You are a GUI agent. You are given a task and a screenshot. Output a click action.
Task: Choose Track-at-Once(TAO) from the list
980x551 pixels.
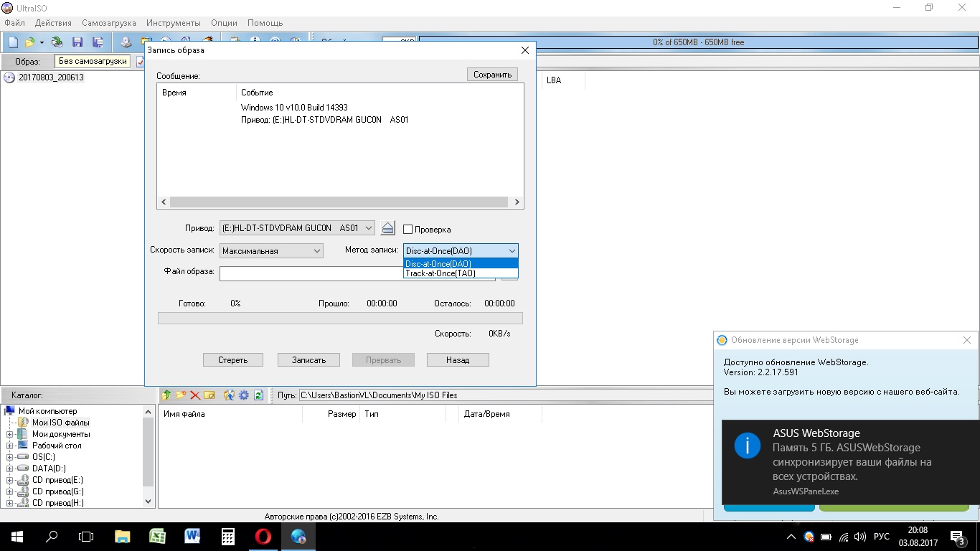point(461,273)
